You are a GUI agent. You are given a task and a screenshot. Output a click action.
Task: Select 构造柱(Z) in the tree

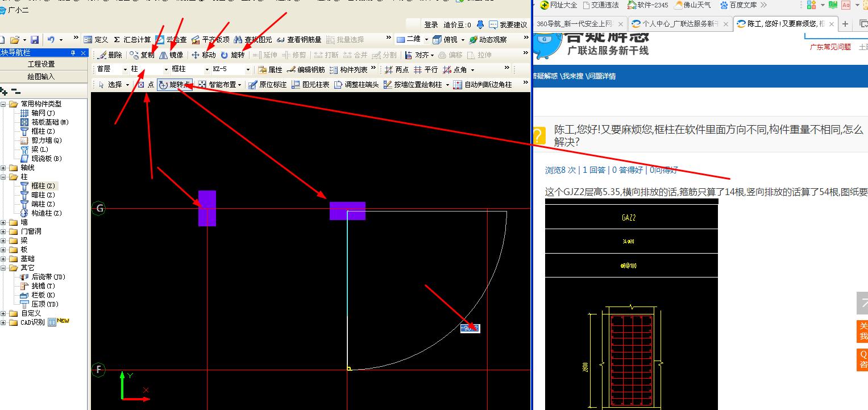click(x=47, y=213)
